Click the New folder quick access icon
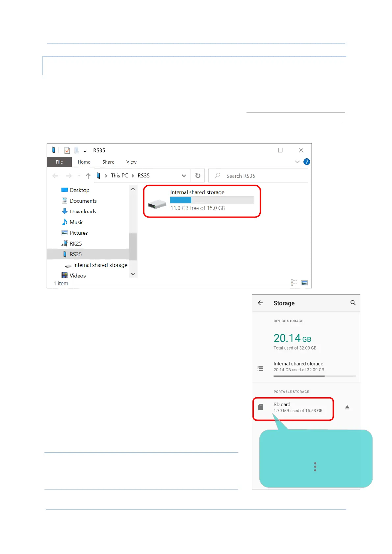The image size is (392, 554). (76, 150)
